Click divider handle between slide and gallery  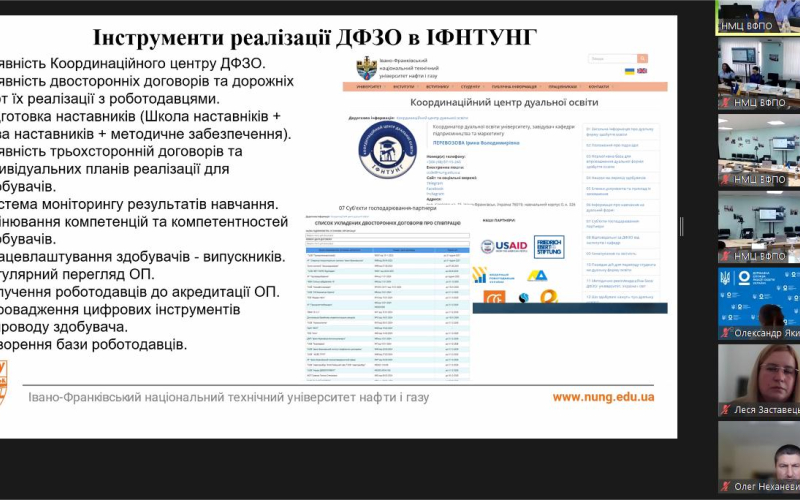(681, 226)
